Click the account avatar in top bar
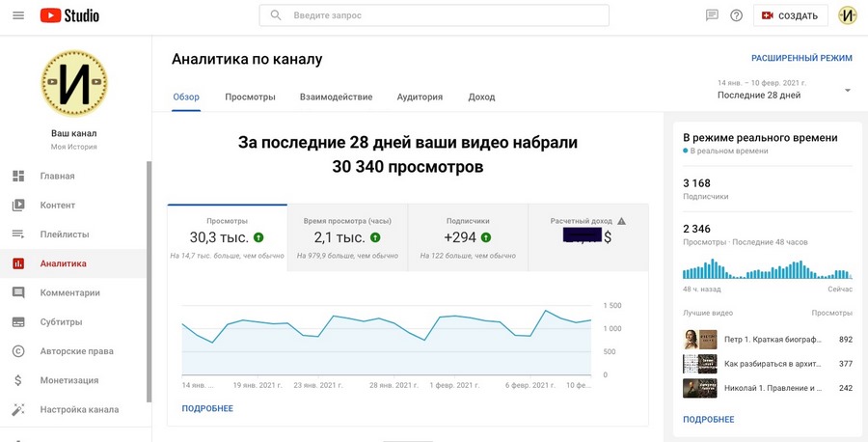Image resolution: width=868 pixels, height=442 pixels. click(847, 15)
